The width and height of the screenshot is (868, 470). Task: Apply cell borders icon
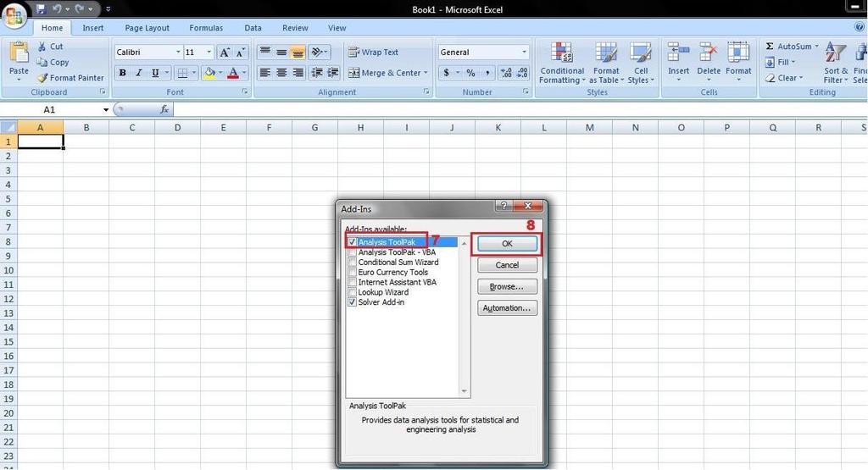[182, 73]
